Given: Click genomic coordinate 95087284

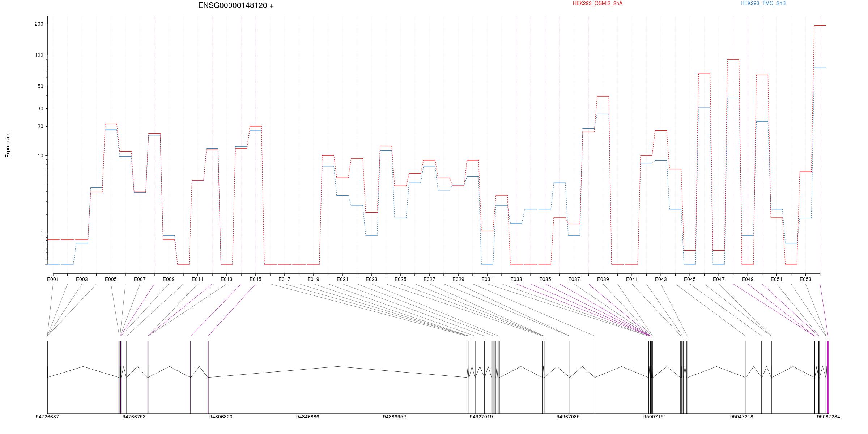Looking at the screenshot, I should [829, 417].
